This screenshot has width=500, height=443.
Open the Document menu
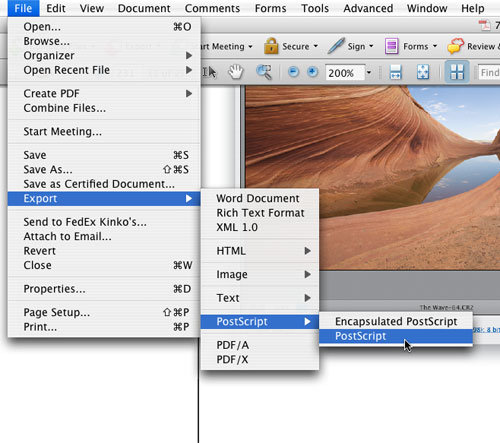pyautogui.click(x=144, y=8)
